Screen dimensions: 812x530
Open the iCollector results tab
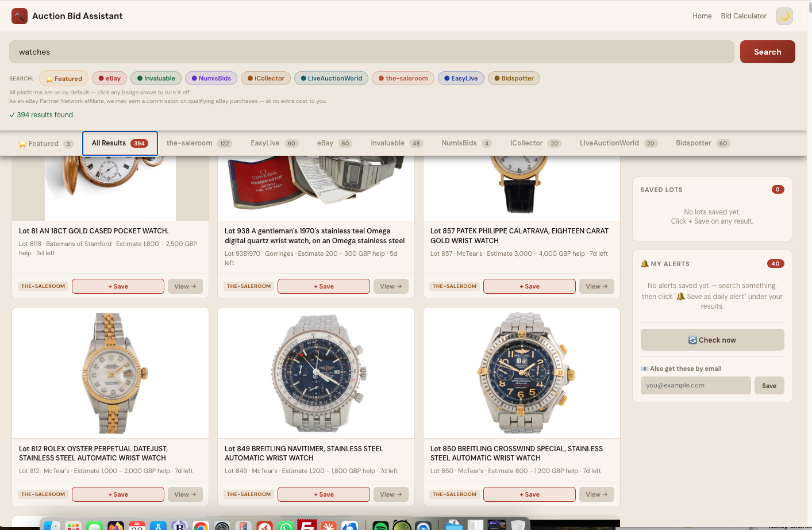point(536,143)
